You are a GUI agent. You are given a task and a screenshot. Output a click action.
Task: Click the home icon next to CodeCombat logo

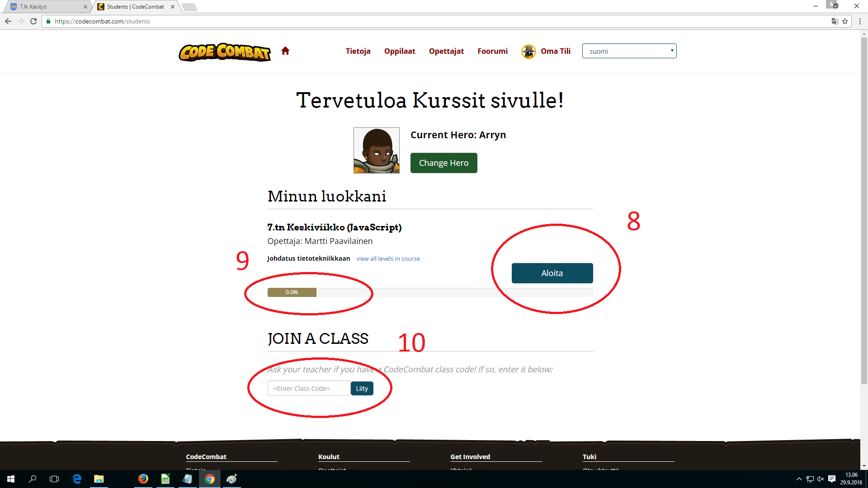(x=285, y=51)
